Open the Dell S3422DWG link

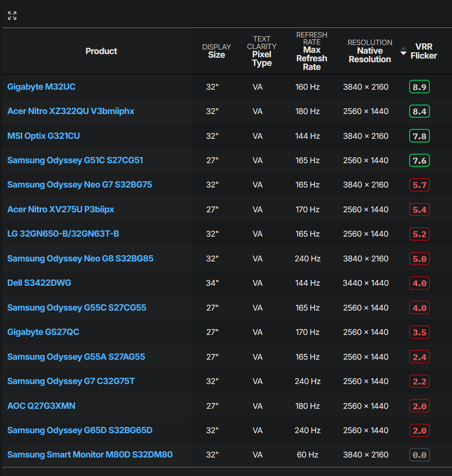(x=39, y=283)
